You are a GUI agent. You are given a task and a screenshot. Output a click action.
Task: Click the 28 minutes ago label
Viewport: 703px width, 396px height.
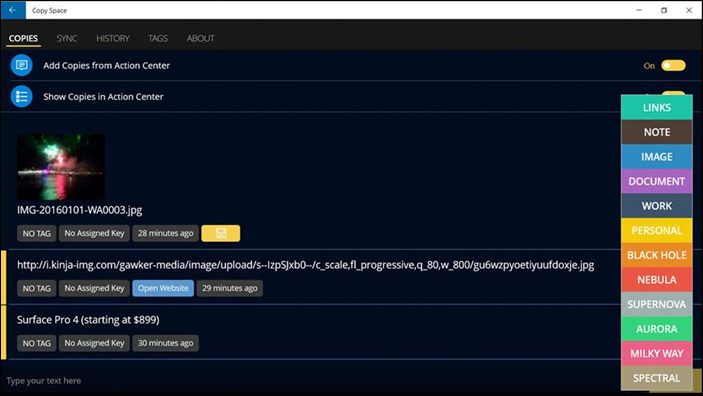165,233
